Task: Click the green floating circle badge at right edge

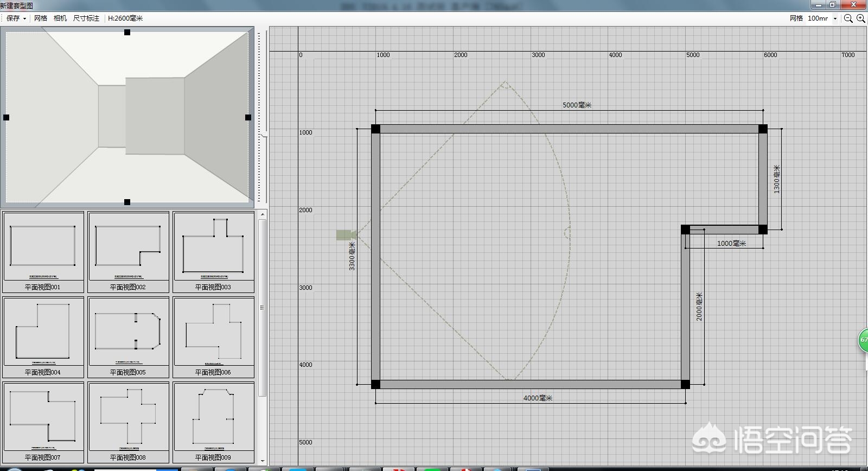Action: point(863,340)
